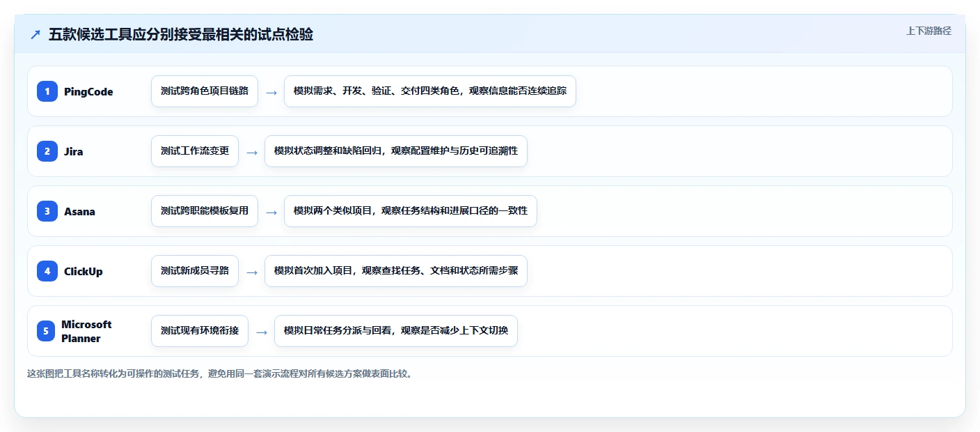The height and width of the screenshot is (432, 980).
Task: Click the title 五款候选工具应分别接受最相关的试点检验
Action: [181, 35]
